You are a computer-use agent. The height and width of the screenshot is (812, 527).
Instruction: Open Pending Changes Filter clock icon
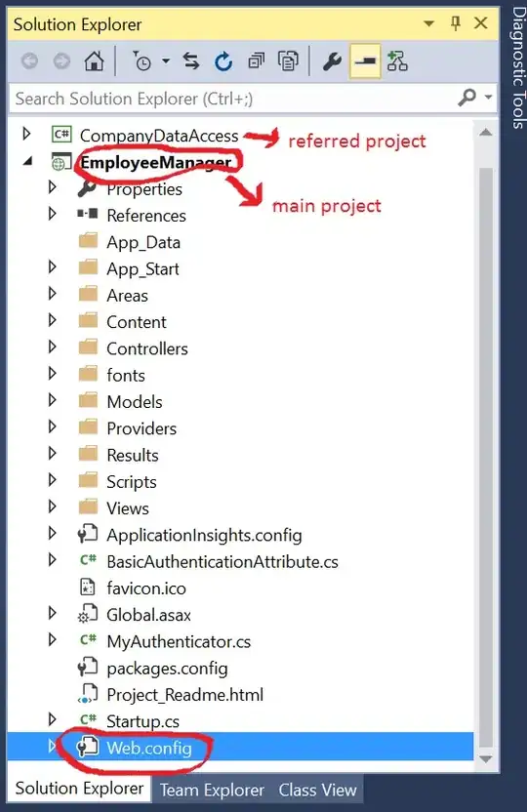click(141, 61)
